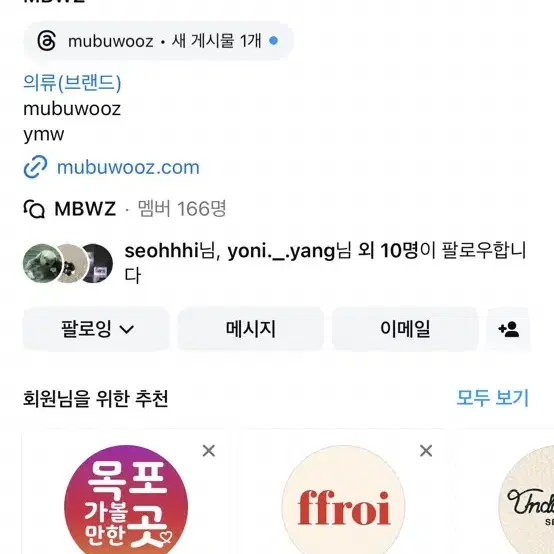Open the MBWZ channel chat icon
Screen dimensions: 554x554
pos(34,209)
